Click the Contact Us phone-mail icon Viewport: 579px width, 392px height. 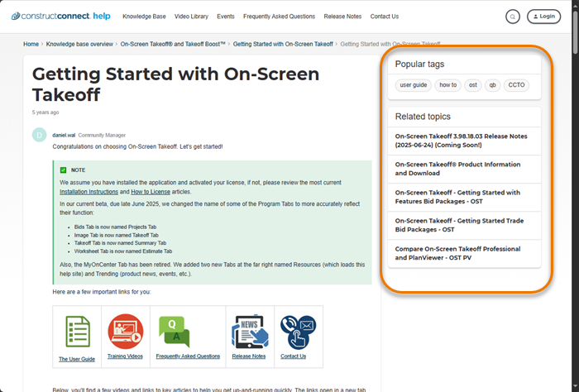[x=298, y=332]
